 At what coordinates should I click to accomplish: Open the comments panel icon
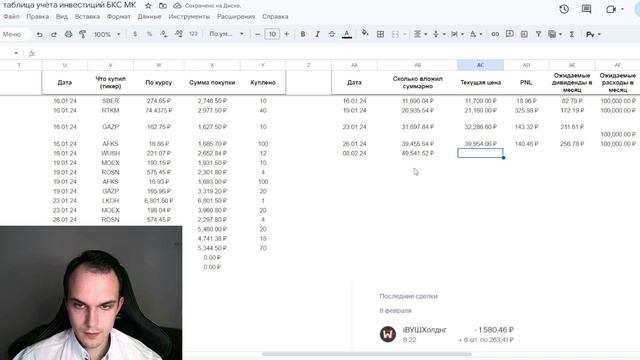click(x=587, y=9)
